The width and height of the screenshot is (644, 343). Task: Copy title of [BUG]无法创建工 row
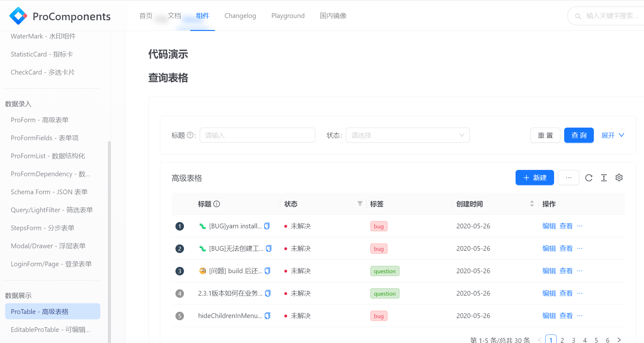[x=269, y=249]
